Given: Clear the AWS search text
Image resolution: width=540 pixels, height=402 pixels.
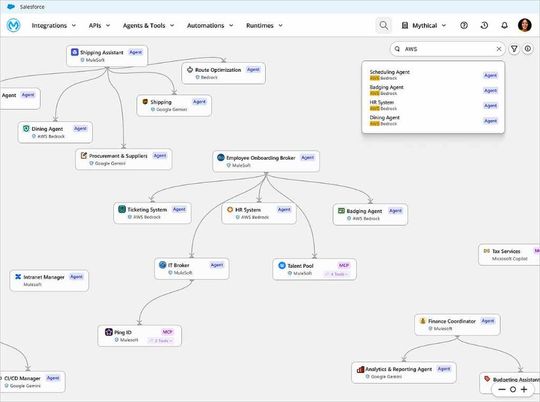Looking at the screenshot, I should coord(498,49).
